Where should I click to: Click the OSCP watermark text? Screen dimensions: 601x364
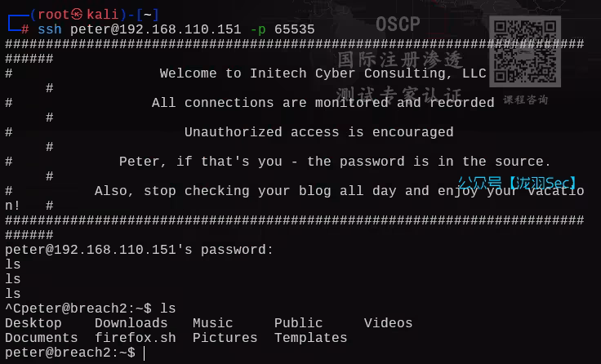click(x=398, y=24)
